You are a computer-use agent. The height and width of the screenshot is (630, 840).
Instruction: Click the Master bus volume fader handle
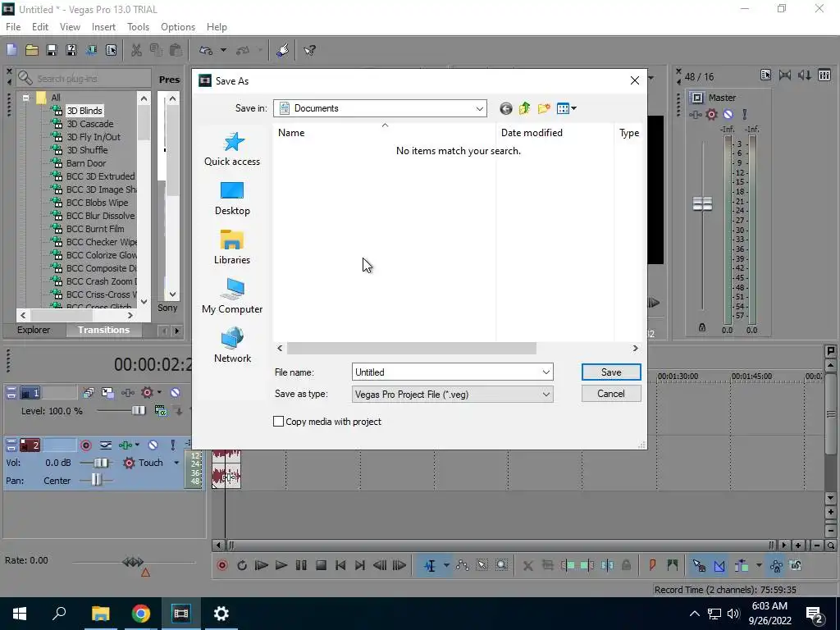click(x=702, y=203)
